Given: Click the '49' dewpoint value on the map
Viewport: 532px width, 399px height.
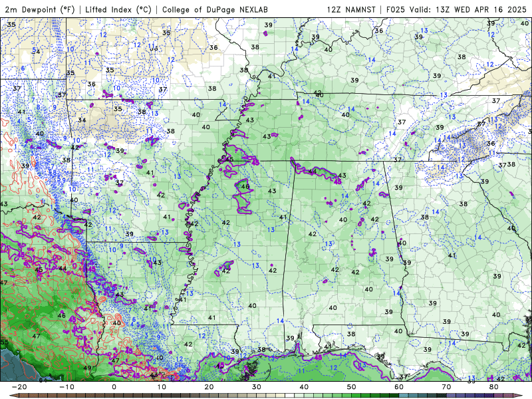Looking at the screenshot, I should pos(87,368).
